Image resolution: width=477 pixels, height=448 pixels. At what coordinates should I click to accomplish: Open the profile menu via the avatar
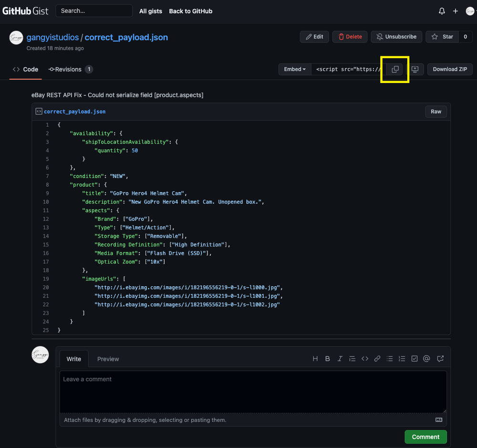click(x=470, y=10)
